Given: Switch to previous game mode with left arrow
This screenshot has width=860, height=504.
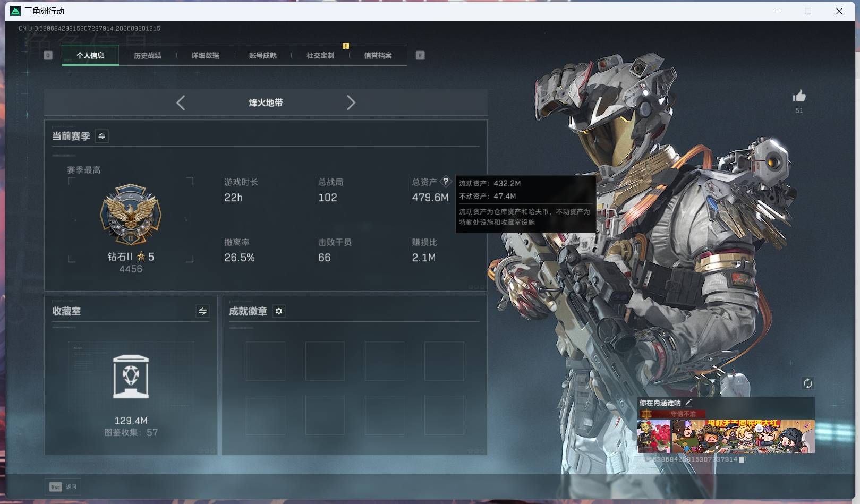Looking at the screenshot, I should [x=181, y=102].
